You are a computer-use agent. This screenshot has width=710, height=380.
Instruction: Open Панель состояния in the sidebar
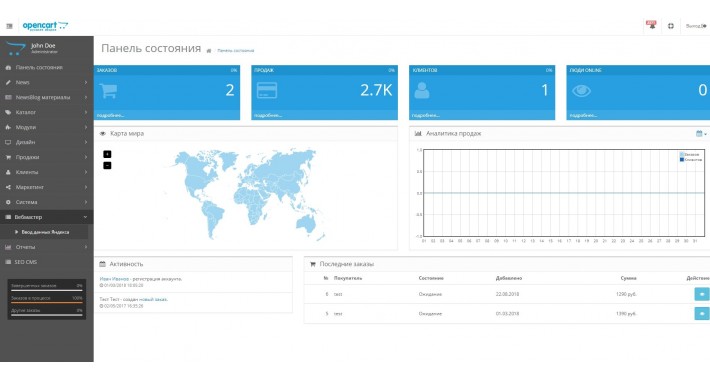[47, 67]
